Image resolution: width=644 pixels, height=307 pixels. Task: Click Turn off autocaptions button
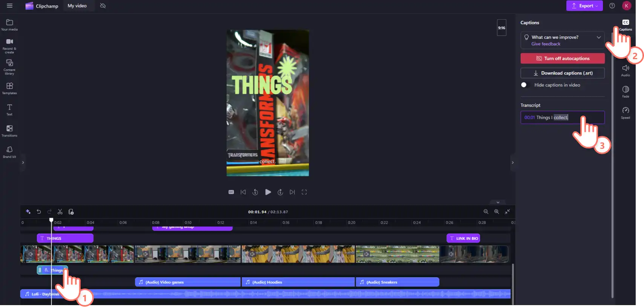click(563, 58)
